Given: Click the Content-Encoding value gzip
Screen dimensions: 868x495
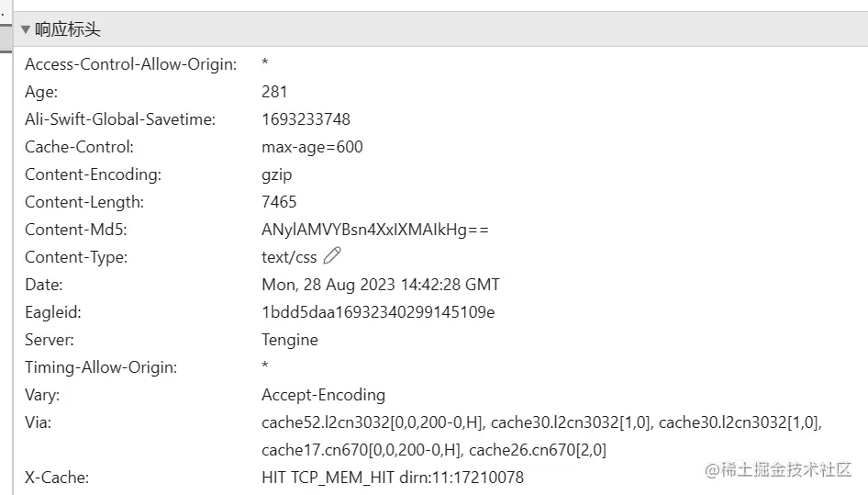Looking at the screenshot, I should [277, 174].
